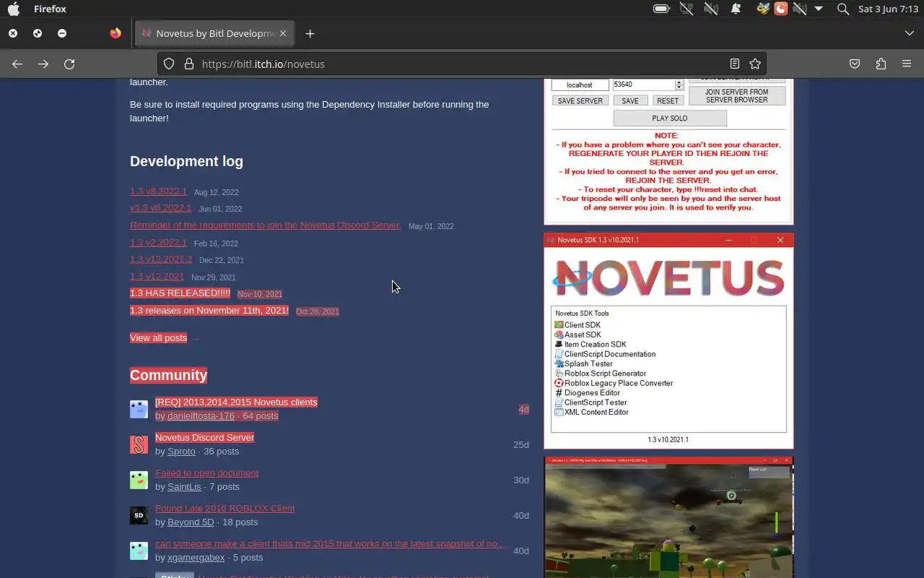Click xgamergabex's teal avatar icon
Viewport: 924px width, 578px height.
139,551
